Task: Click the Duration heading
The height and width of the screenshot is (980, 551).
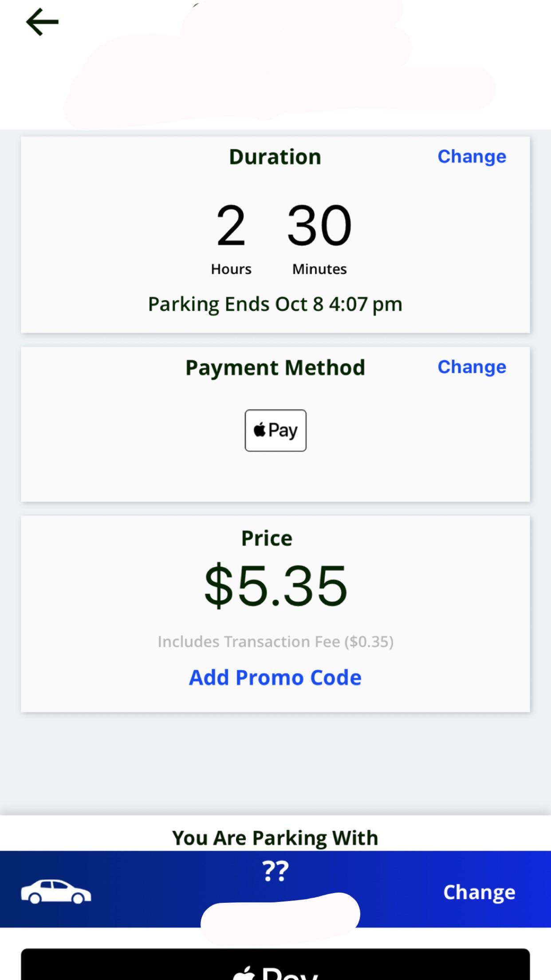Action: pos(275,157)
